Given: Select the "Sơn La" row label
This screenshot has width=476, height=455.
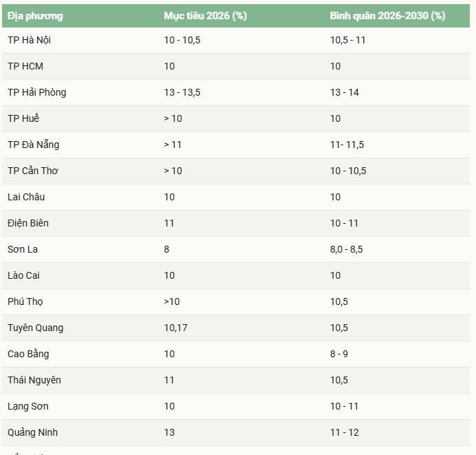Looking at the screenshot, I should (23, 249).
